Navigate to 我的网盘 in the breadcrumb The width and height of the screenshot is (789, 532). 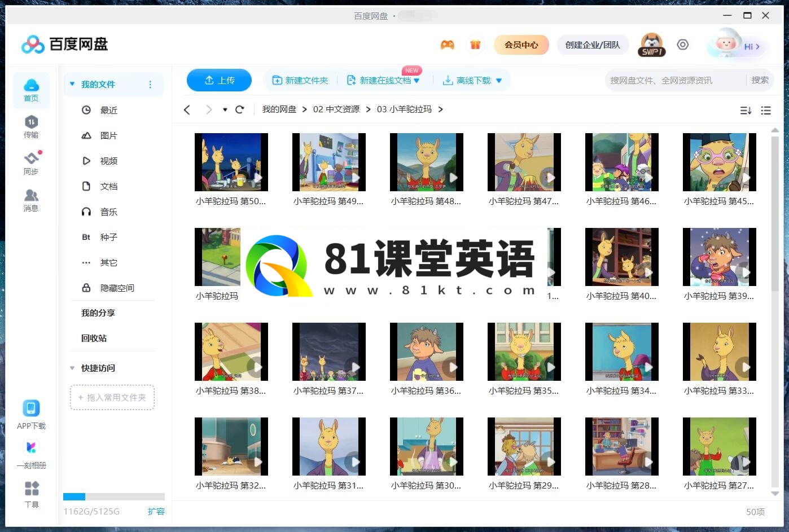tap(279, 109)
